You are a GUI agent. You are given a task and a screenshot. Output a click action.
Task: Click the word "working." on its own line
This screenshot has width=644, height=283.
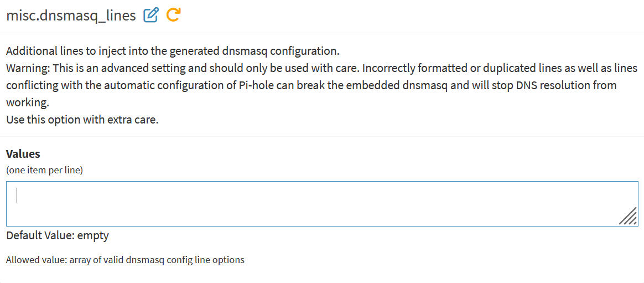[25, 102]
